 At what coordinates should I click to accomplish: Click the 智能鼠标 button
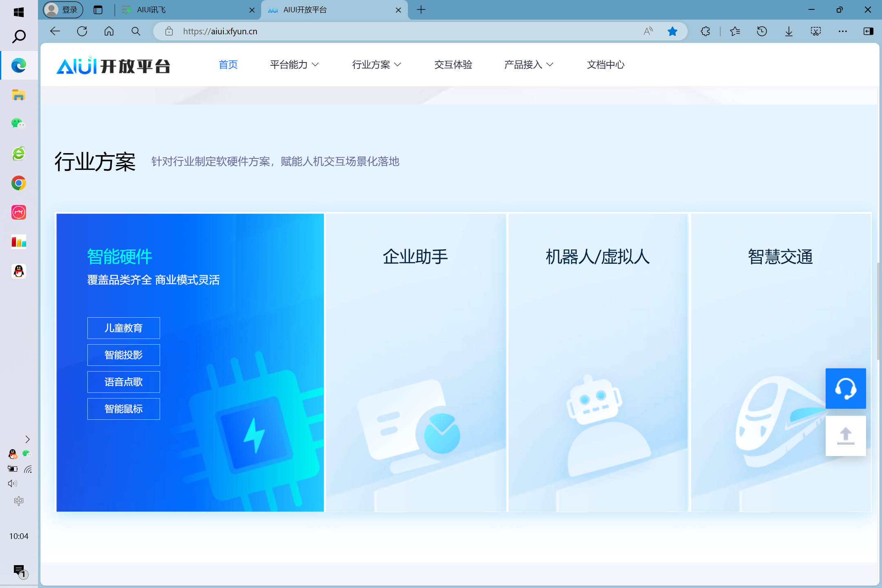[x=123, y=409]
